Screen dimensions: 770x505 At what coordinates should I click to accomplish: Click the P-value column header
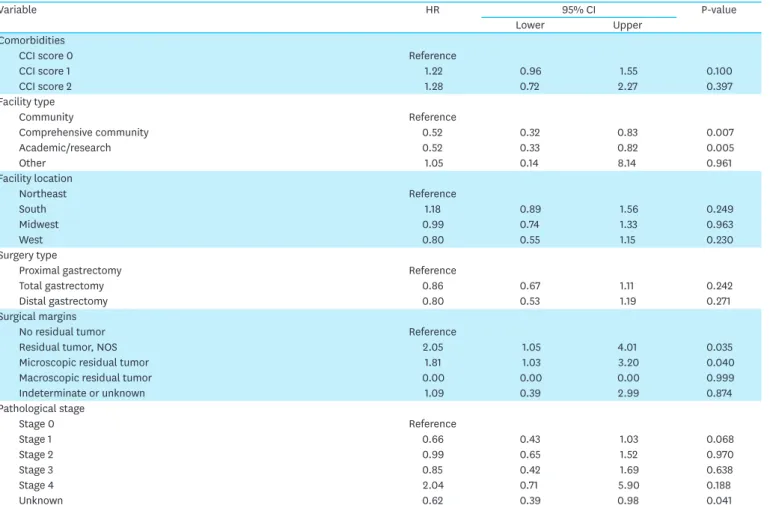tap(718, 10)
